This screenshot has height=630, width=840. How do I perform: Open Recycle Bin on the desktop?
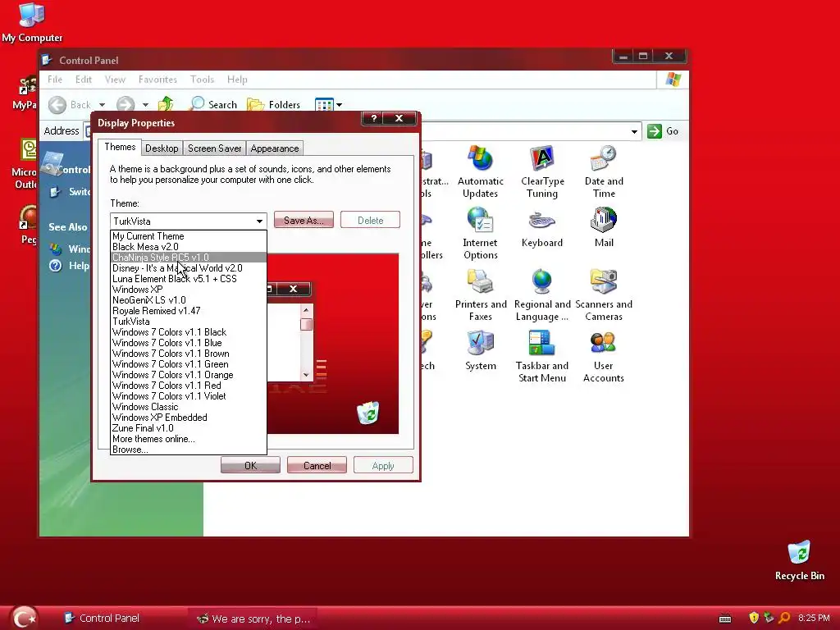799,561
